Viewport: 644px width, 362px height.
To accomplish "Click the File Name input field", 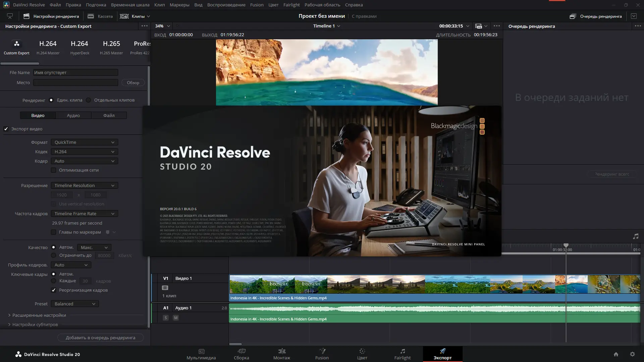I will click(75, 72).
